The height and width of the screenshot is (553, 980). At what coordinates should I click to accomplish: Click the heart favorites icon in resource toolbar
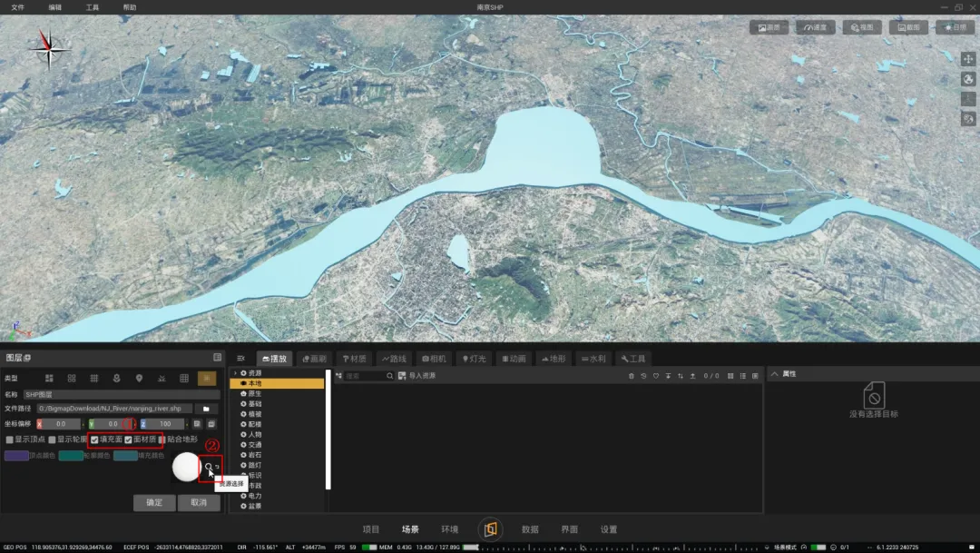tap(655, 376)
